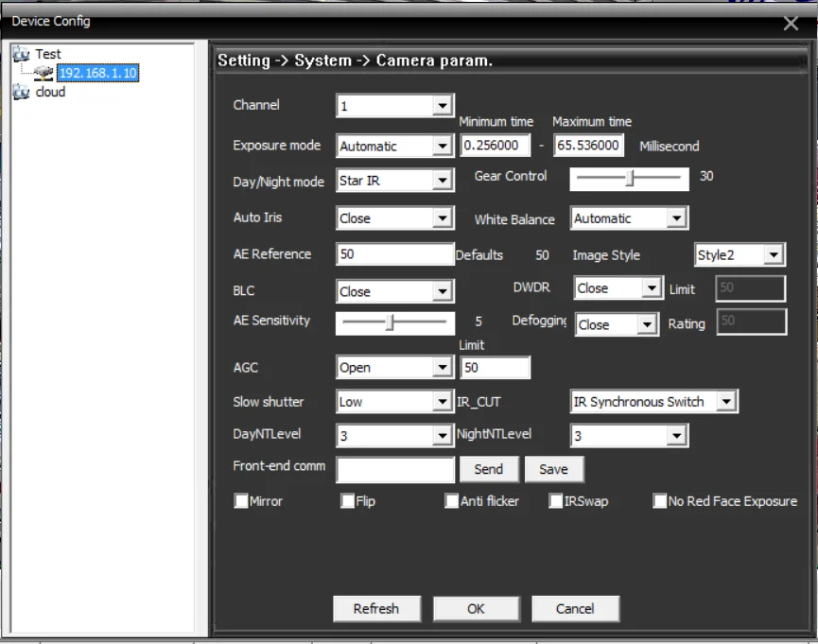This screenshot has height=644, width=818.
Task: Click the cloud group icon in tree
Action: pos(21,93)
